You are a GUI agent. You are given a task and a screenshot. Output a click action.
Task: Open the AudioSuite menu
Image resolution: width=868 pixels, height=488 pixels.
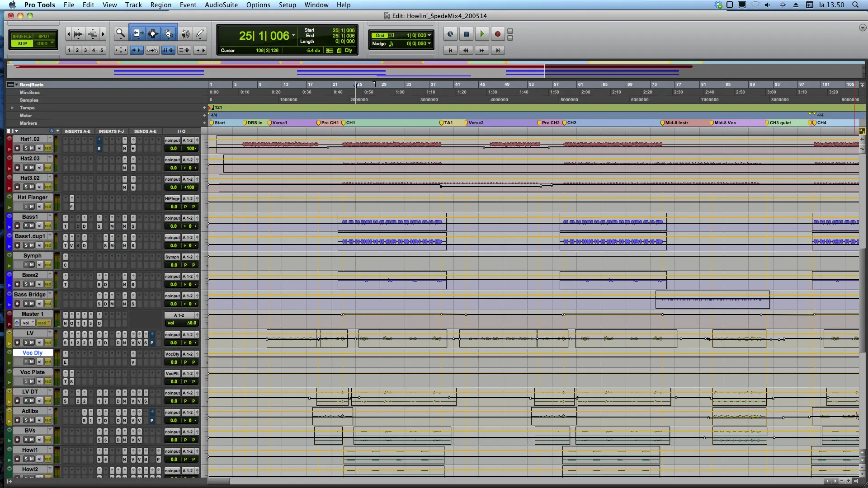[x=221, y=5]
